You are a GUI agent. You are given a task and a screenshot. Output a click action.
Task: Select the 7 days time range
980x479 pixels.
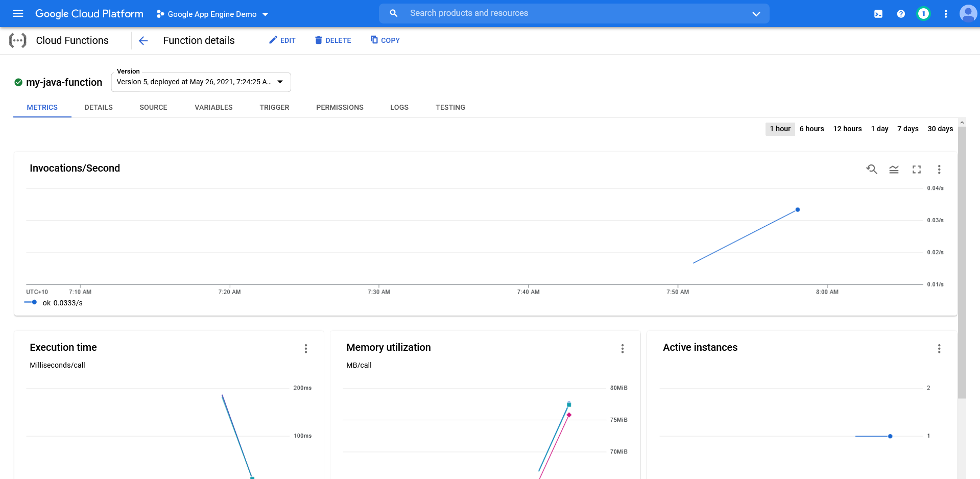click(907, 129)
